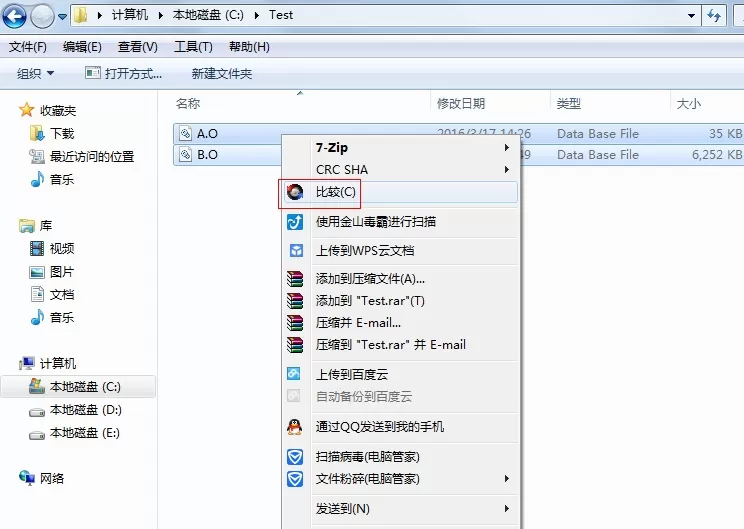The height and width of the screenshot is (529, 744).
Task: Select 本地磁盘 (C:) in the sidebar
Action: [x=78, y=387]
